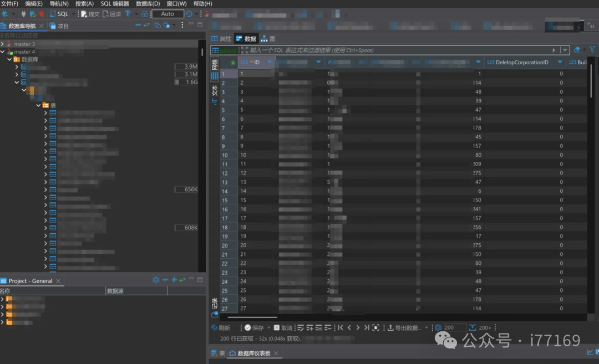Viewport: 599px width, 364px height.
Task: Jump to last page of results
Action: coord(366,327)
